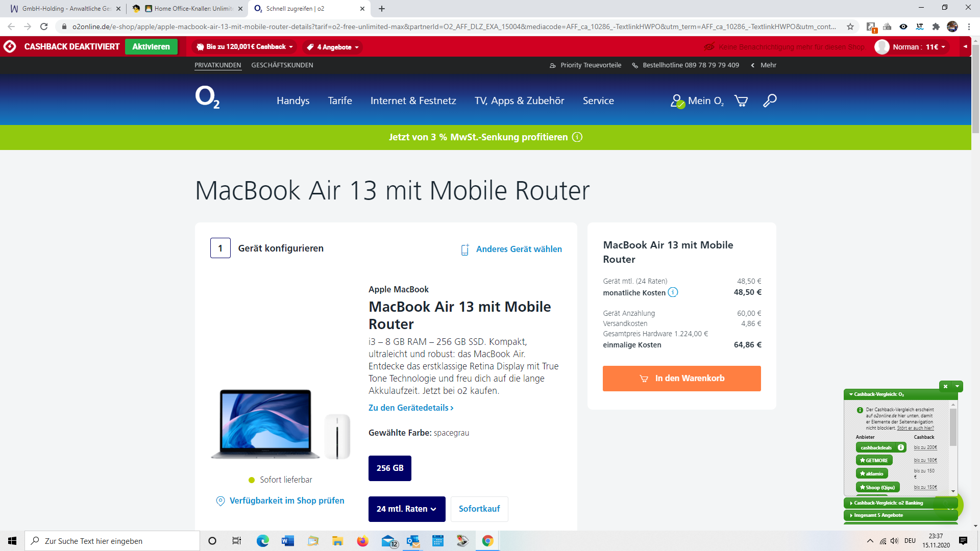
Task: Select the Shoop (Qipu) cashback provider
Action: click(877, 487)
